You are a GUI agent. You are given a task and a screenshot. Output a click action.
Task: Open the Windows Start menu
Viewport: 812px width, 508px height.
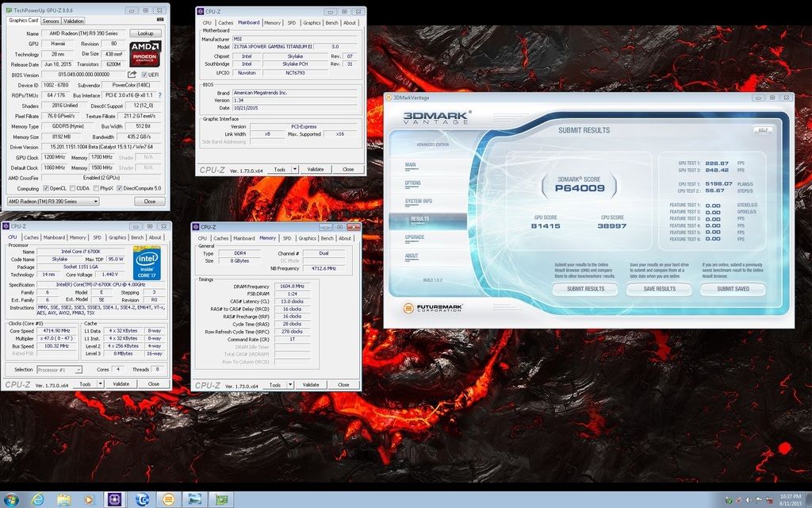coord(11,500)
